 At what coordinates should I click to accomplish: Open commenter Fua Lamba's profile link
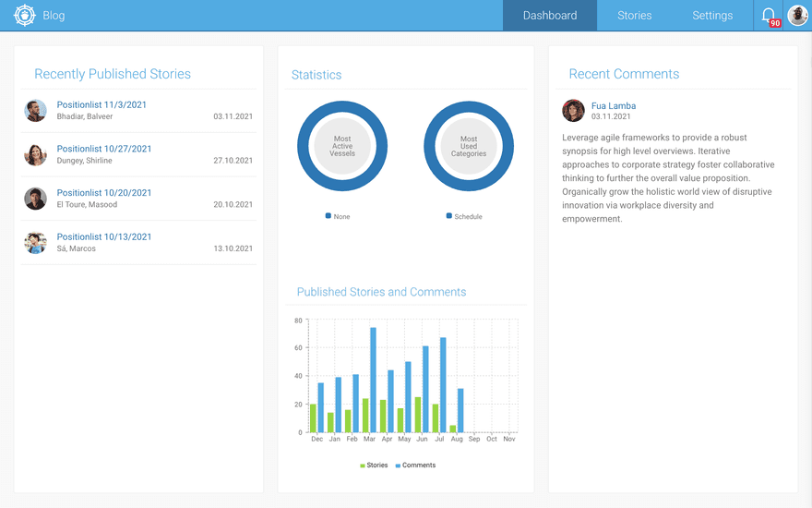click(613, 105)
